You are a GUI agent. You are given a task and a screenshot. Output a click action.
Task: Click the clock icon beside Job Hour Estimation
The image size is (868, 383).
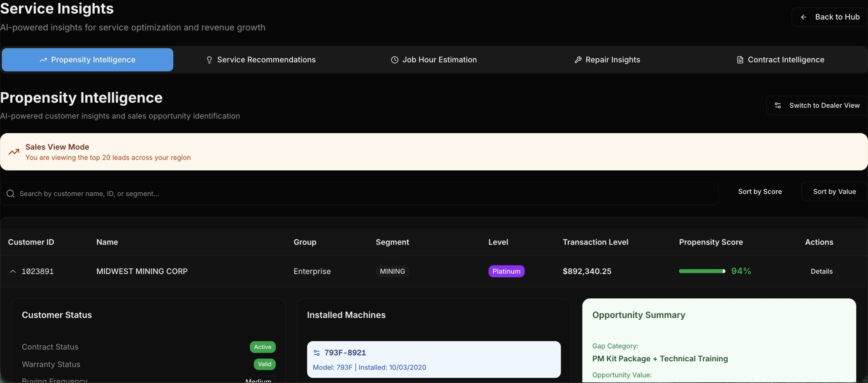[x=394, y=60]
